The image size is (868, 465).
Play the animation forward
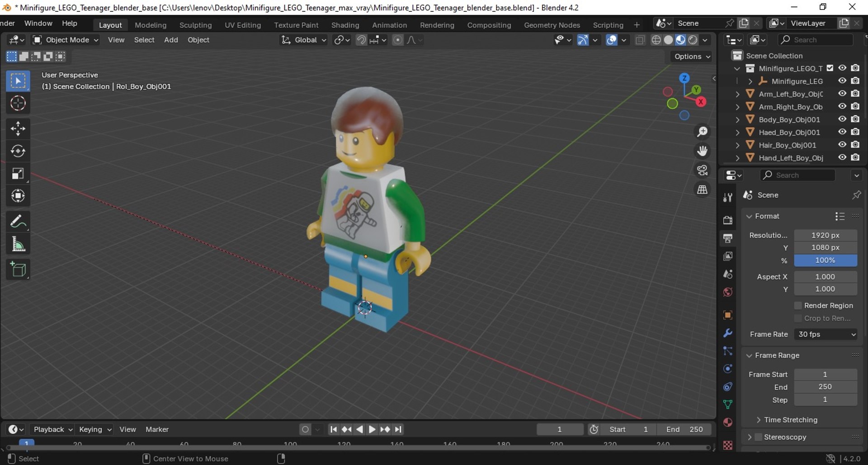[372, 430]
